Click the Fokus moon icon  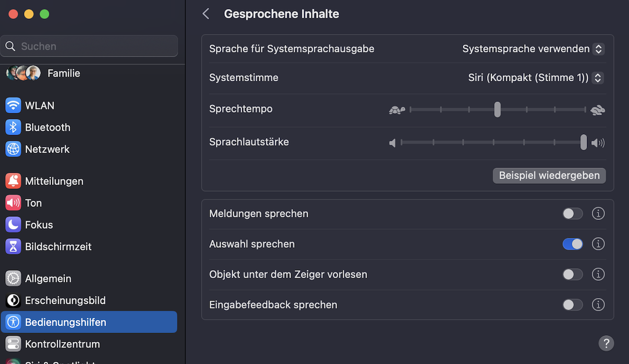tap(13, 225)
